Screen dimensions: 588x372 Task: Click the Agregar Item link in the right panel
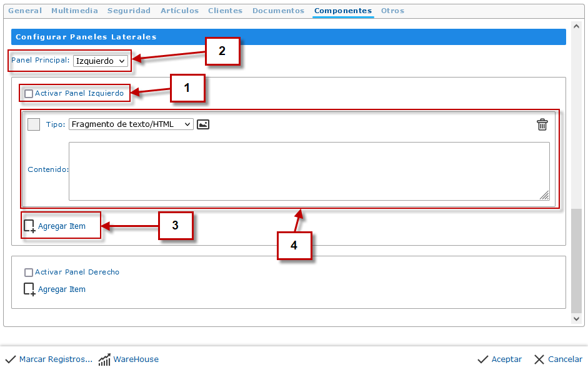point(62,289)
